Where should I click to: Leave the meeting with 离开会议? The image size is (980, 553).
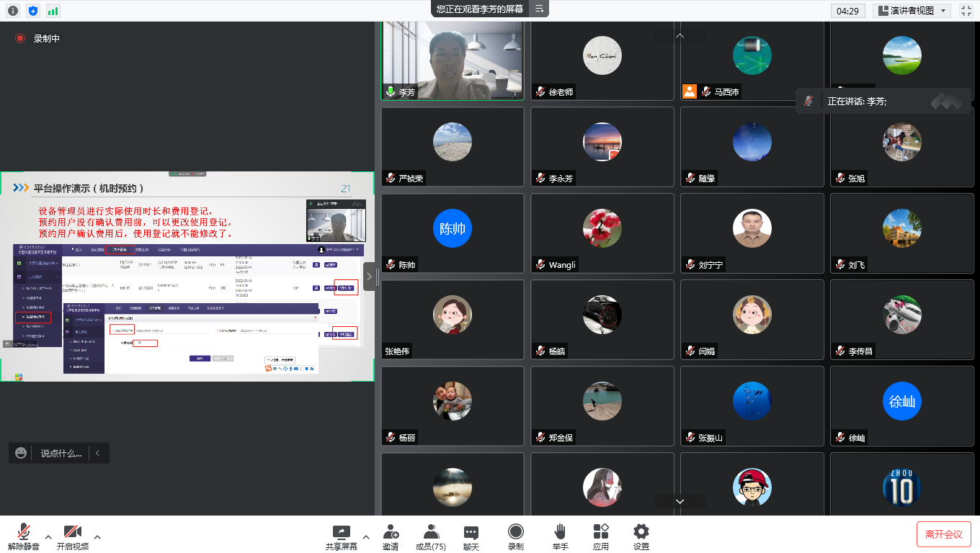943,534
